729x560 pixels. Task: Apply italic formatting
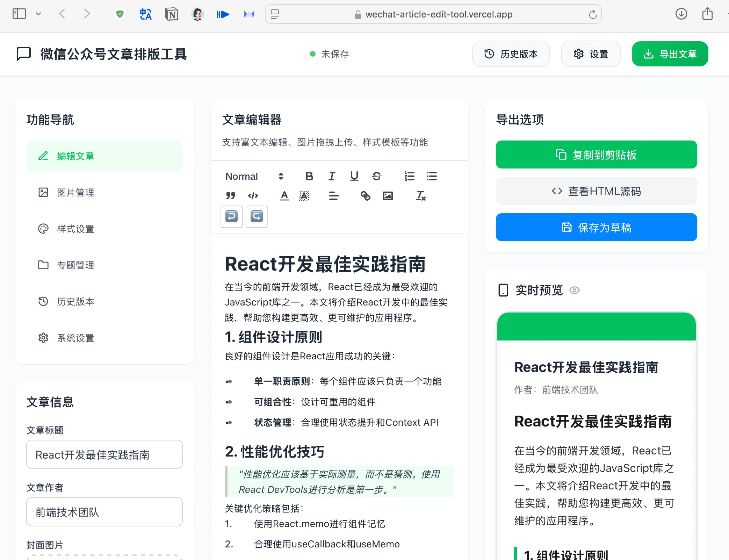(x=332, y=176)
